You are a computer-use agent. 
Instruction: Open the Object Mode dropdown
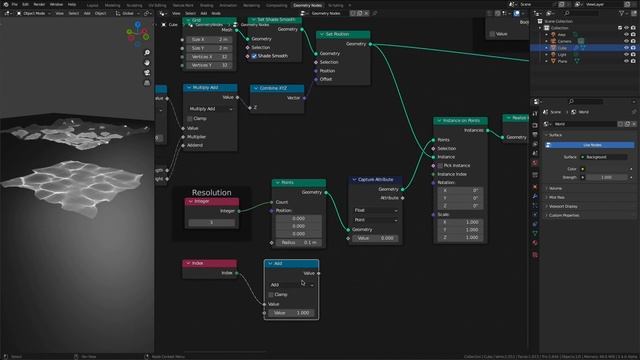(34, 13)
